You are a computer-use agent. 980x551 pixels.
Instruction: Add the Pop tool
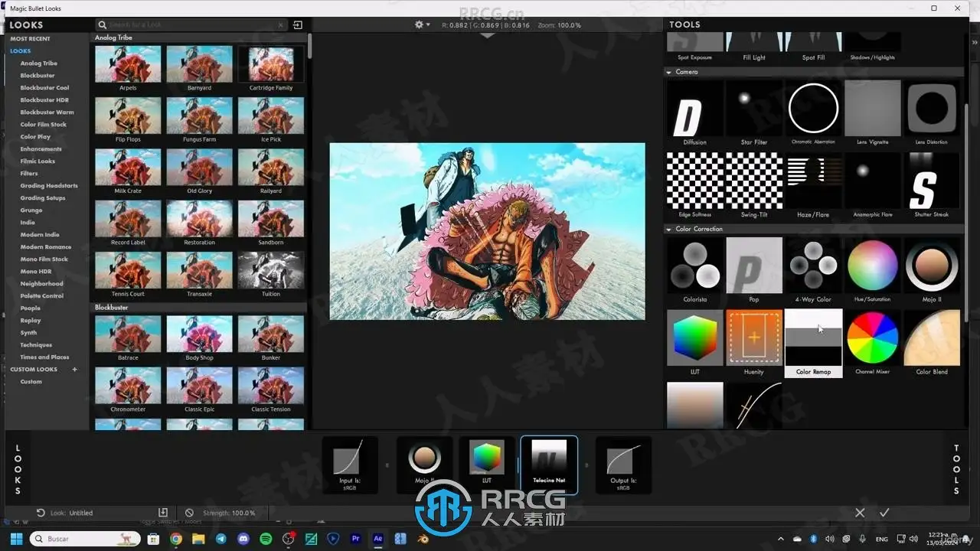(x=754, y=271)
